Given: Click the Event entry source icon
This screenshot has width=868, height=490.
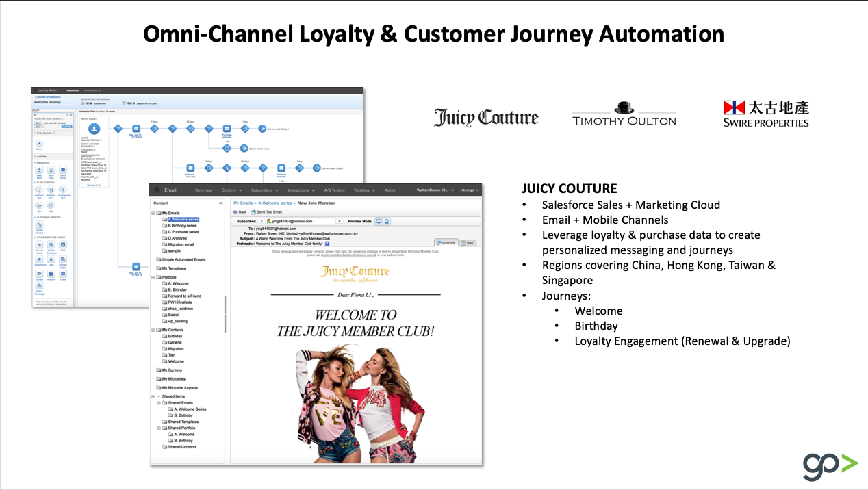Looking at the screenshot, I should pos(39,143).
